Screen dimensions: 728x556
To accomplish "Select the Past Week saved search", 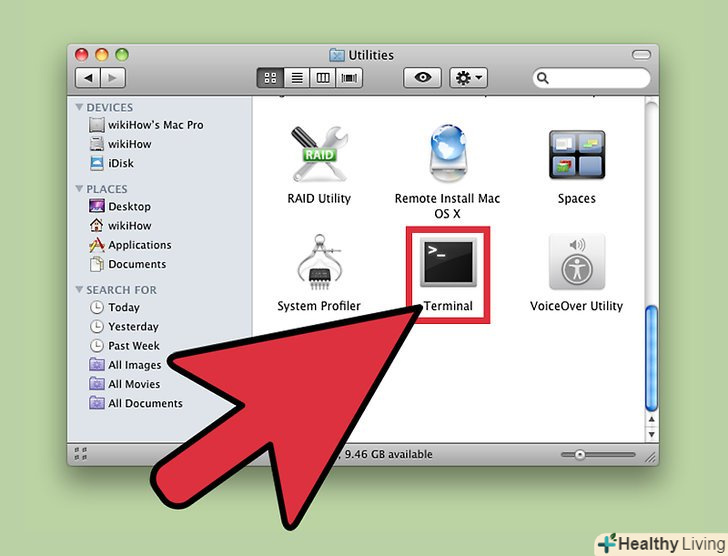I will pyautogui.click(x=124, y=346).
